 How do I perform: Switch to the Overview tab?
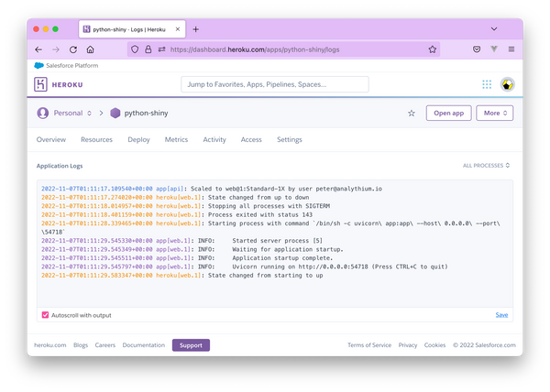click(51, 139)
